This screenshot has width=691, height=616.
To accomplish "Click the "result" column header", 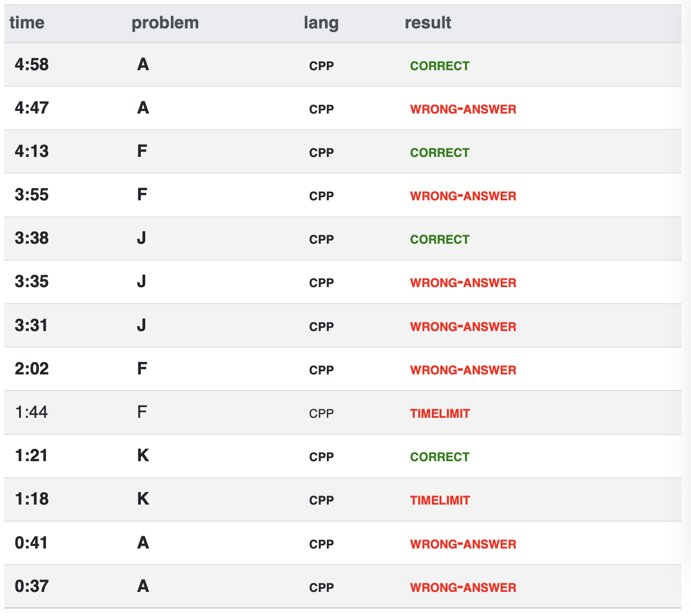I will click(427, 23).
